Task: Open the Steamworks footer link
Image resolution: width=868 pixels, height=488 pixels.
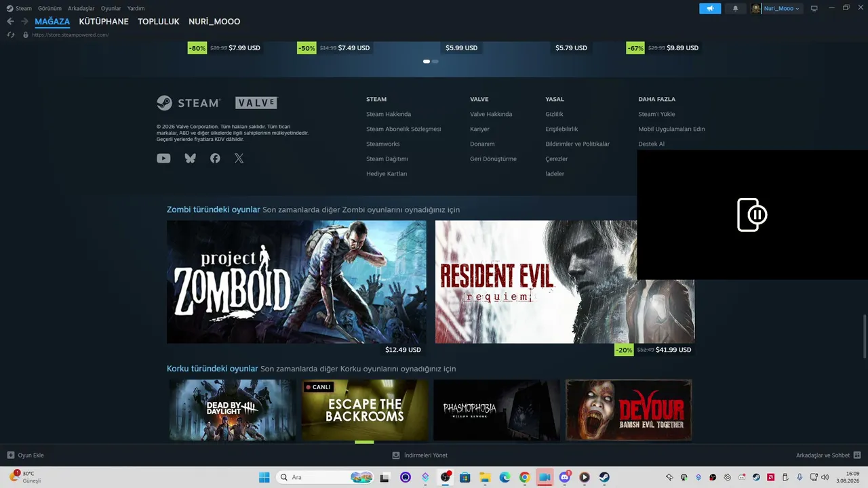Action: coord(383,144)
